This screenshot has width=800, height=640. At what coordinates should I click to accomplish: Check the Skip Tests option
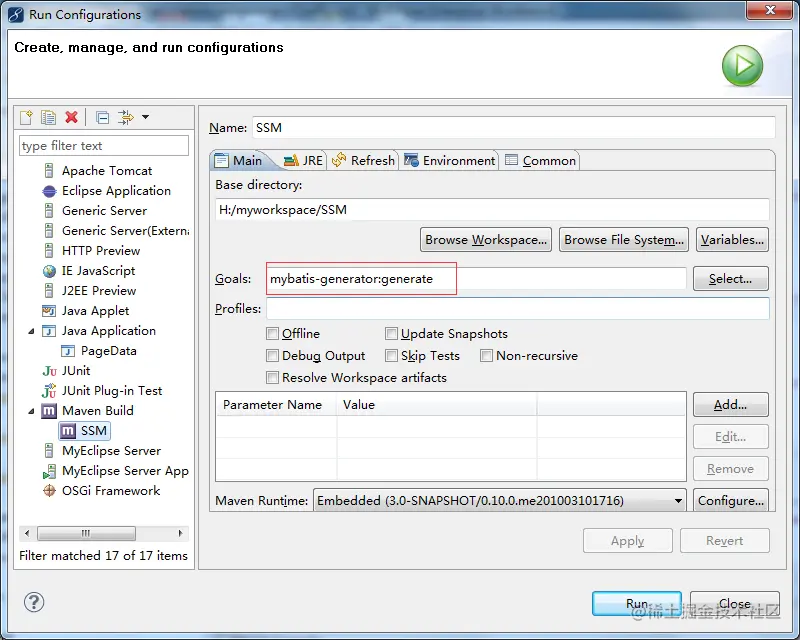[391, 356]
